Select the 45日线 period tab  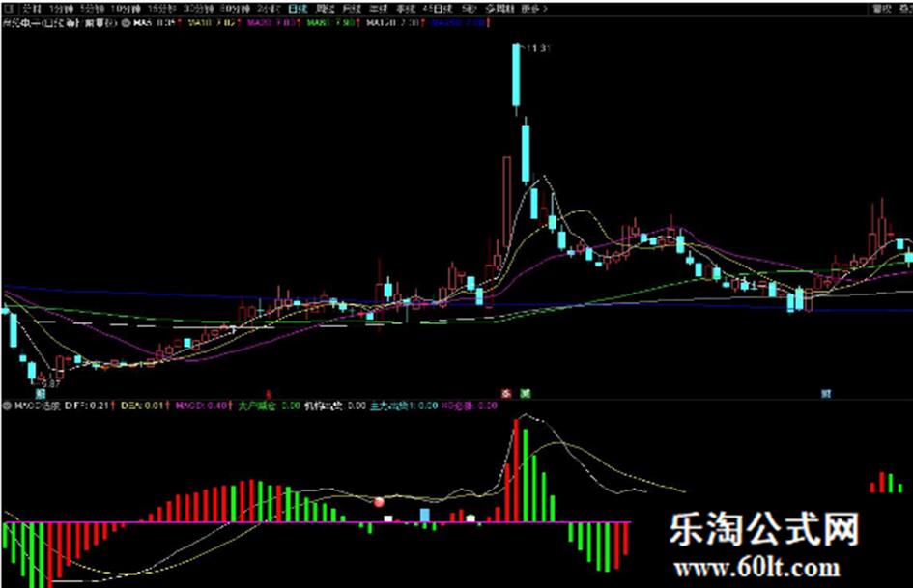(438, 9)
